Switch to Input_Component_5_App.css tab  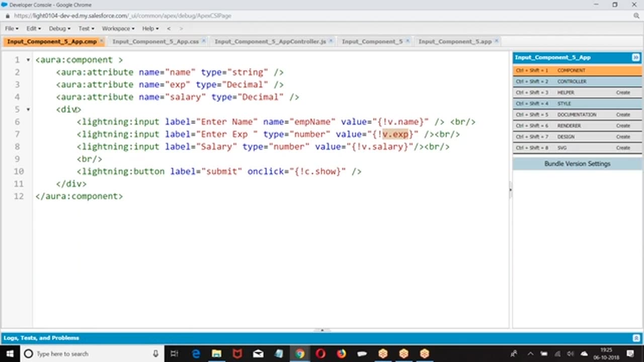coord(155,42)
